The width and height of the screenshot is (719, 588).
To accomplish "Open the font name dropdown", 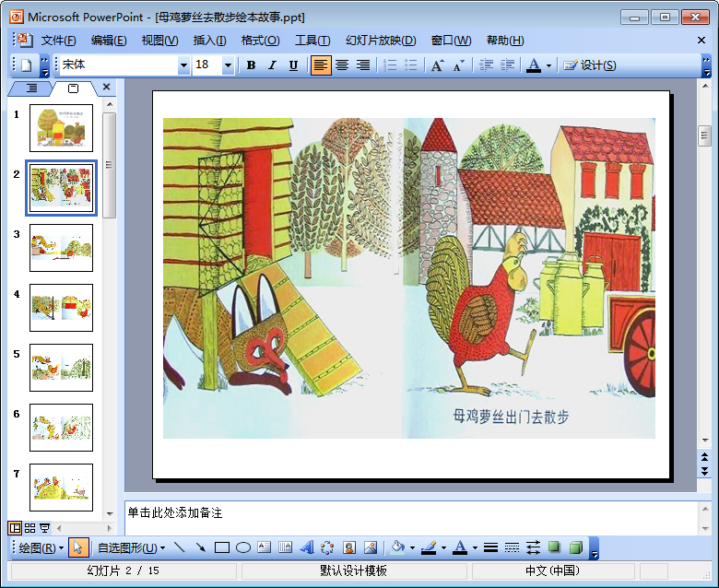I will tap(183, 65).
